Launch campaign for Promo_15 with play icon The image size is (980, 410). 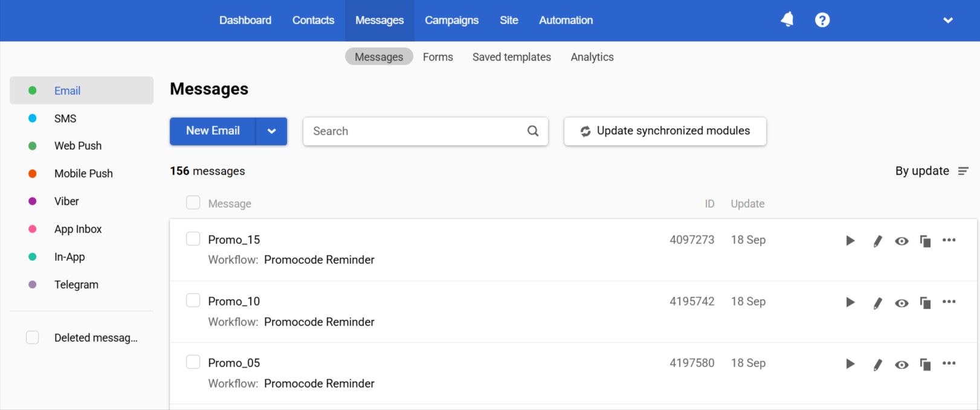coord(850,240)
